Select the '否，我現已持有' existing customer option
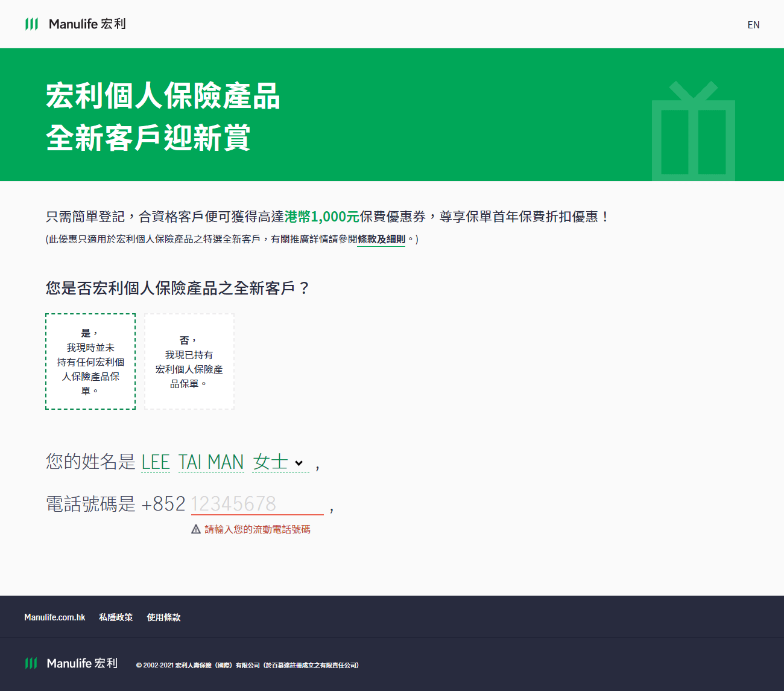784x691 pixels. click(x=189, y=361)
